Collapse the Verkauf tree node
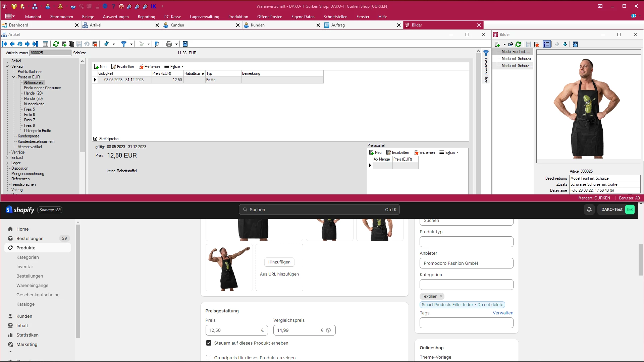644x362 pixels. tap(7, 66)
